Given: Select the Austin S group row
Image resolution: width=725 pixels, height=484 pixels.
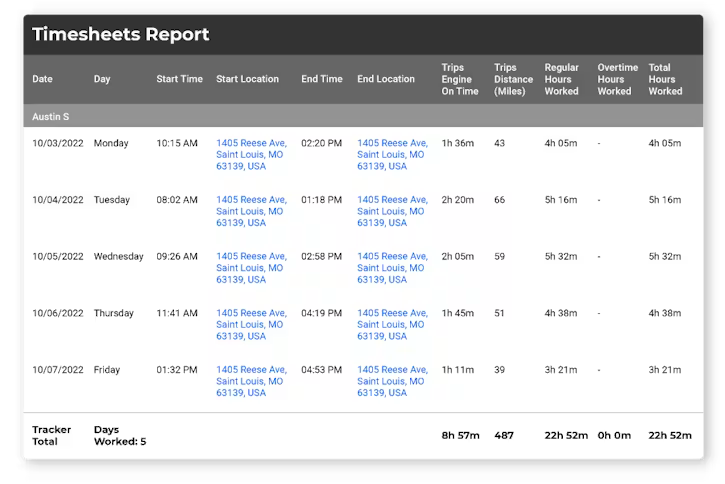Looking at the screenshot, I should (x=363, y=116).
